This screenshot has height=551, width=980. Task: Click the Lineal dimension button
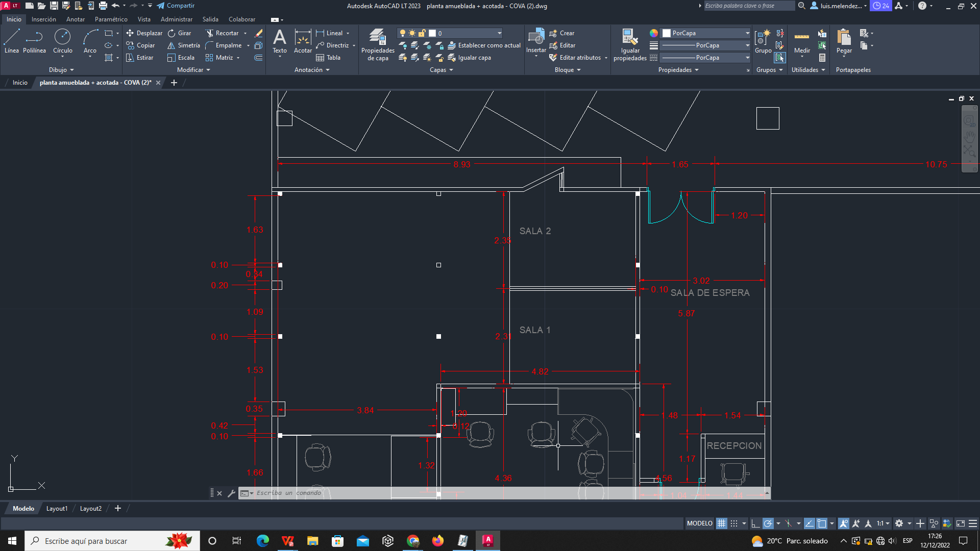click(329, 33)
